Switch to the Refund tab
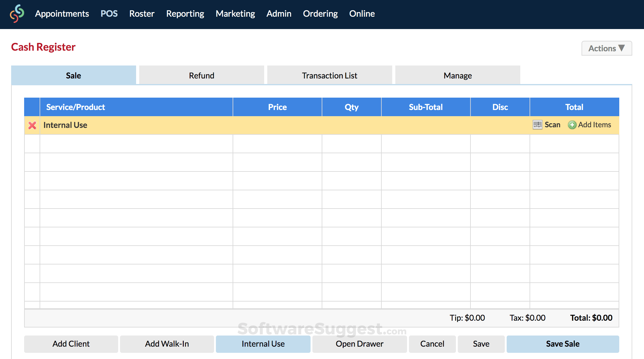The height and width of the screenshot is (359, 644). click(201, 75)
